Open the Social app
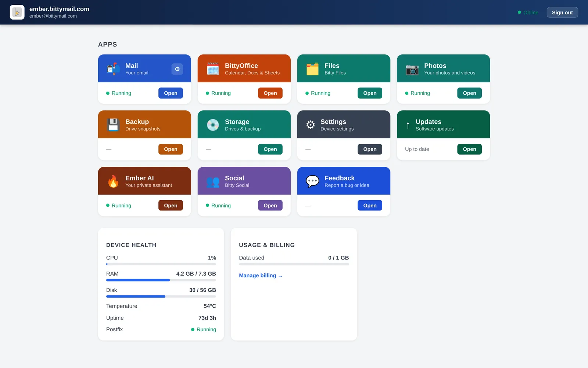588x368 pixels. 270,205
